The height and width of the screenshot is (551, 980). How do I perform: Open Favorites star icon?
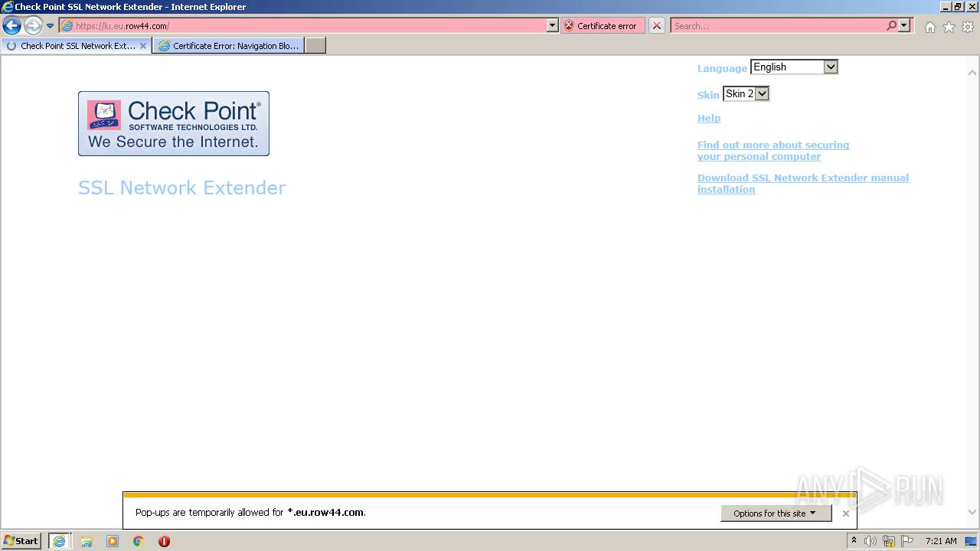click(x=949, y=27)
